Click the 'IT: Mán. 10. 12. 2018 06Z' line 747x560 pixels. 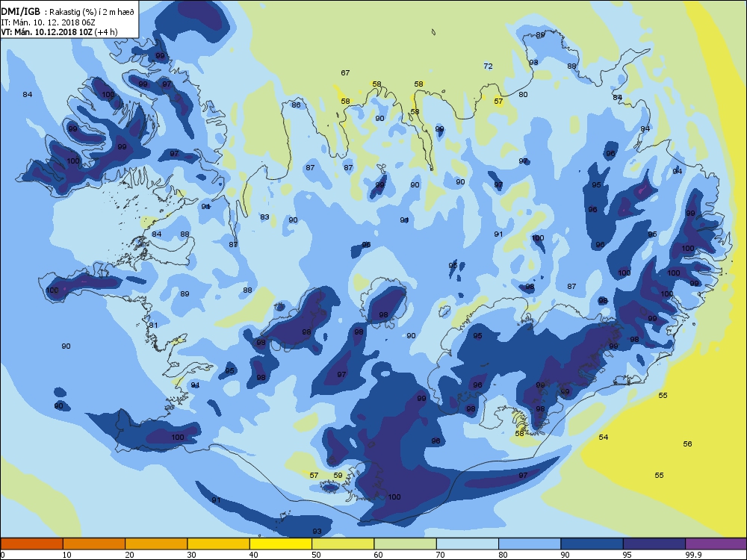tap(48, 22)
